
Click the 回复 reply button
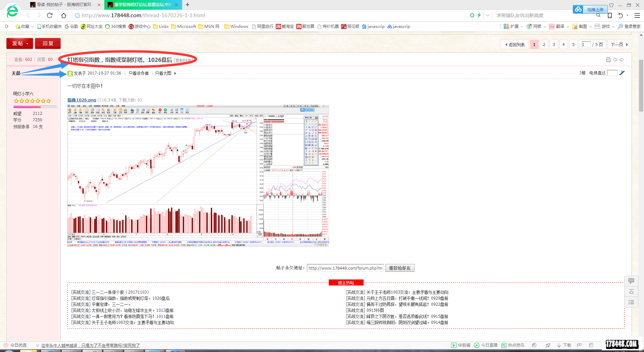(48, 43)
